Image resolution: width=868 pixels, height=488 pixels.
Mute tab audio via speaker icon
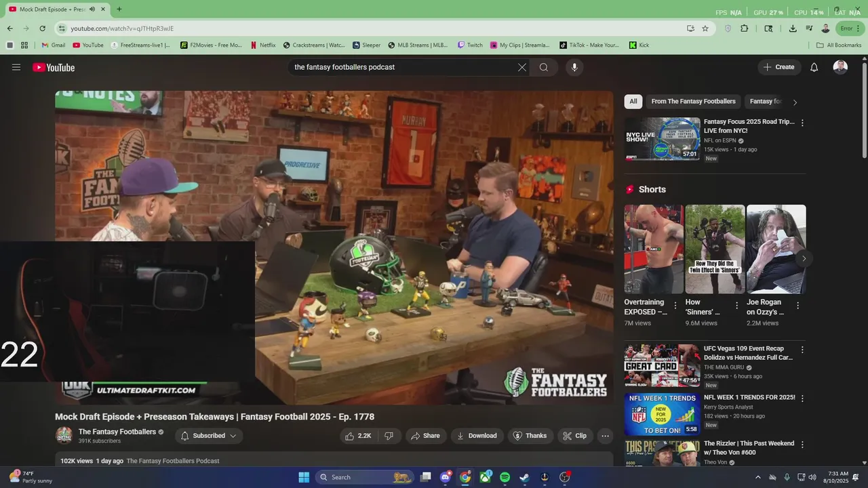pyautogui.click(x=92, y=9)
